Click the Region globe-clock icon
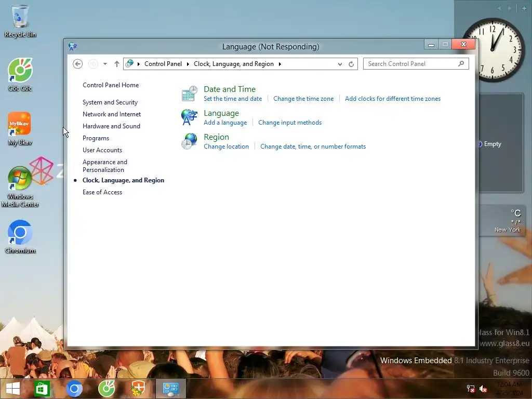 [x=189, y=141]
